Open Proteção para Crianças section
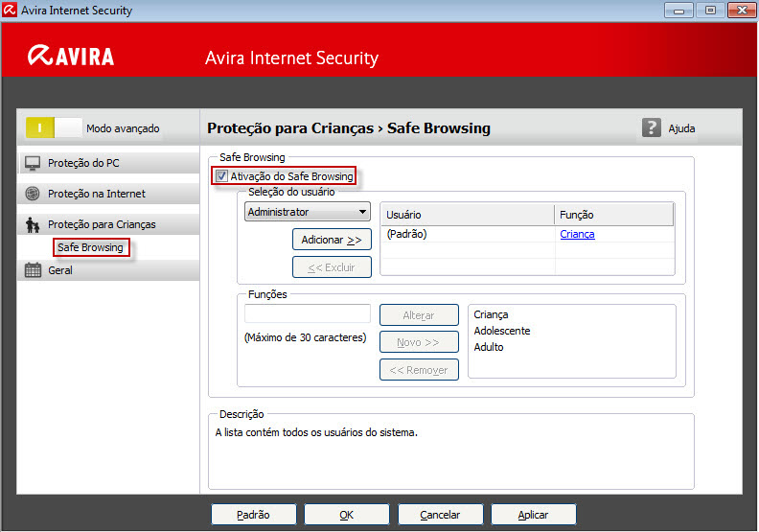Viewport: 759px width, 532px height. click(109, 224)
